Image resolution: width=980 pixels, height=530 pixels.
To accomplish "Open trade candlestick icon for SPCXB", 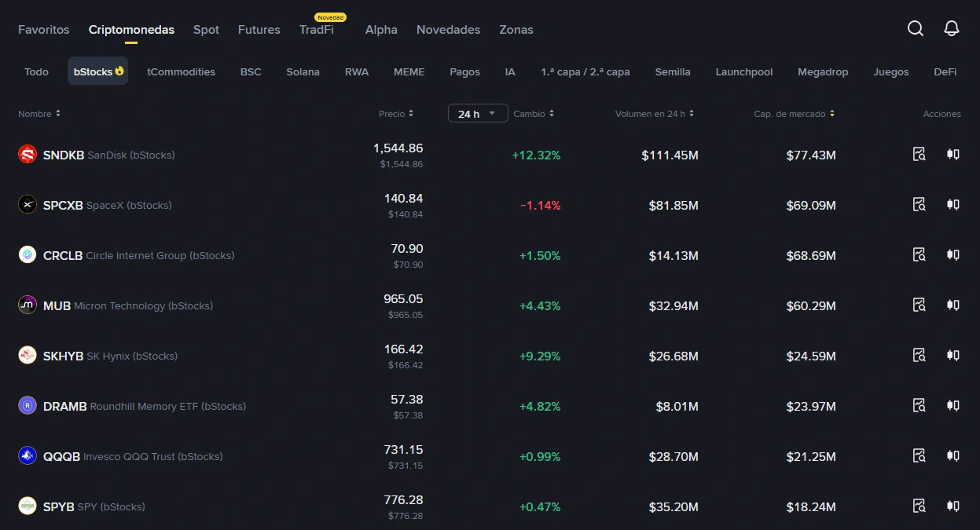I will tap(953, 205).
